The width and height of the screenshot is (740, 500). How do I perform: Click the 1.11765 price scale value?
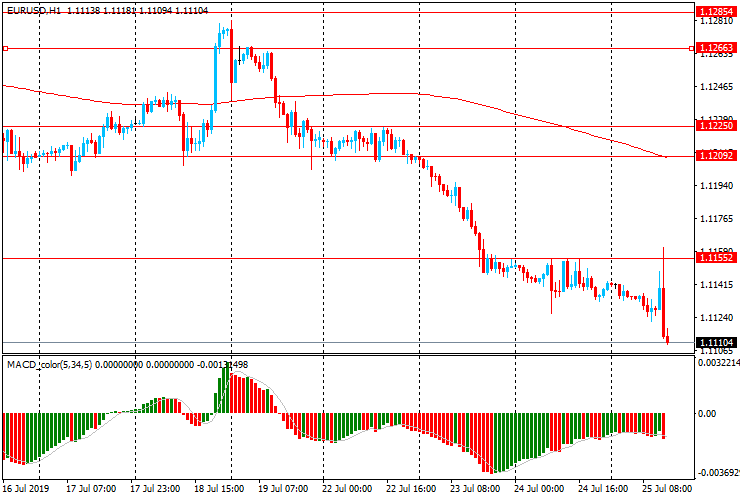tap(716, 219)
